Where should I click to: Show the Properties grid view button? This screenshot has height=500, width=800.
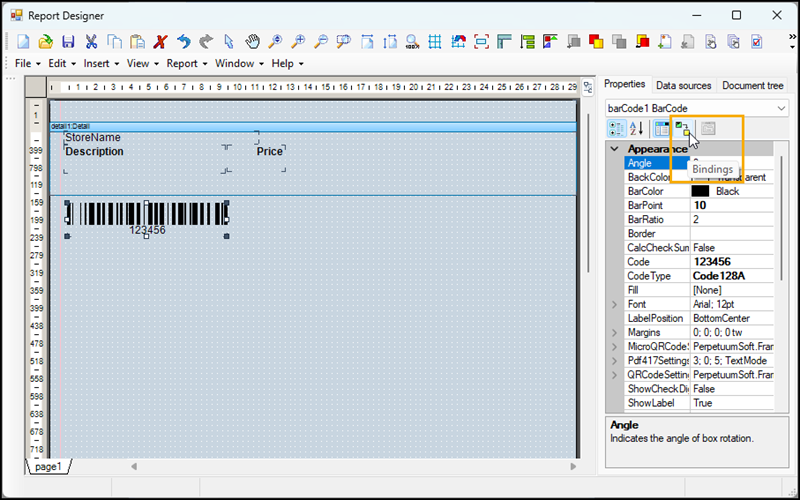tap(662, 129)
